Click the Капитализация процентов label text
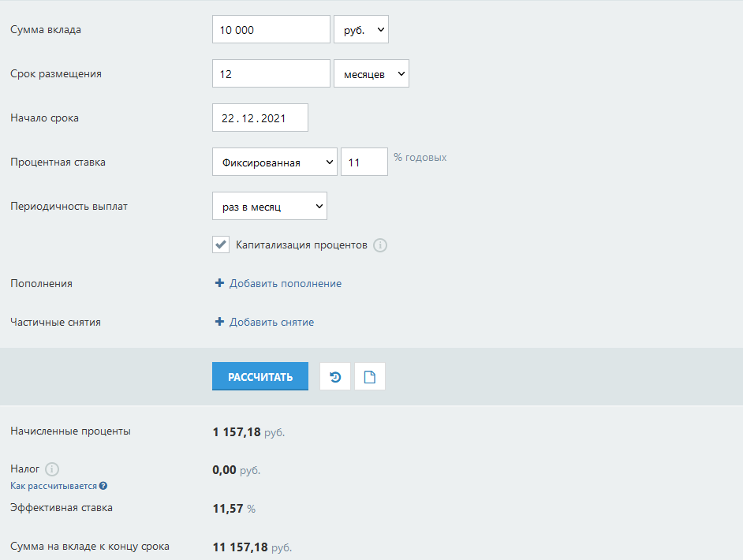The height and width of the screenshot is (560, 743). coord(301,245)
